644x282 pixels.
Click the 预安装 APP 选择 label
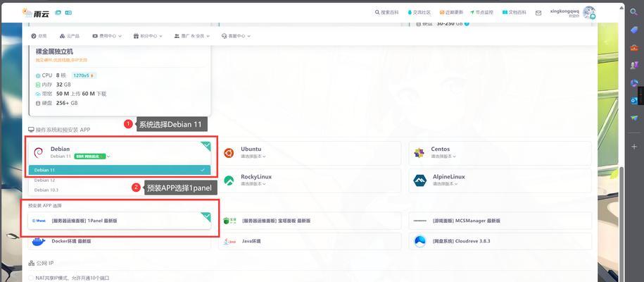click(45, 205)
